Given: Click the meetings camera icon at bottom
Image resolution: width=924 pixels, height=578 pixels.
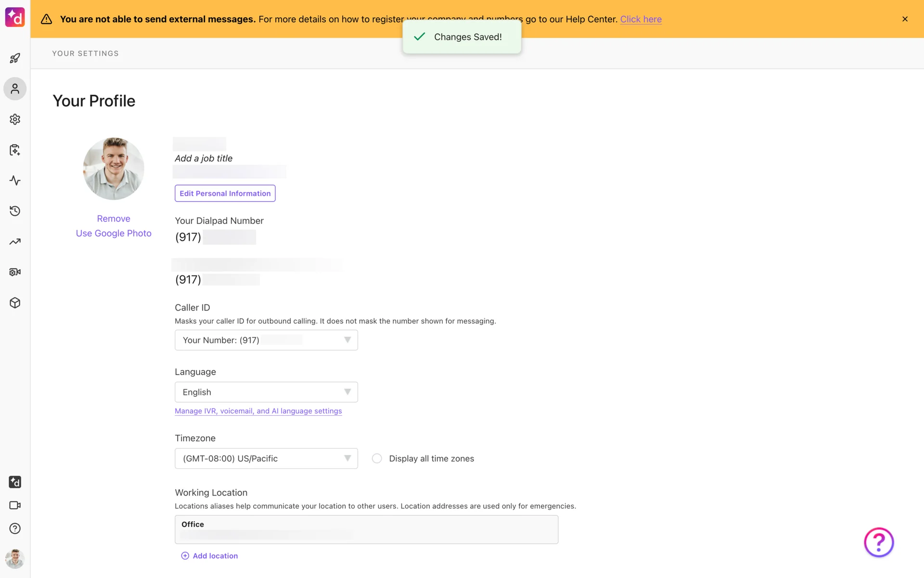Looking at the screenshot, I should [x=15, y=505].
